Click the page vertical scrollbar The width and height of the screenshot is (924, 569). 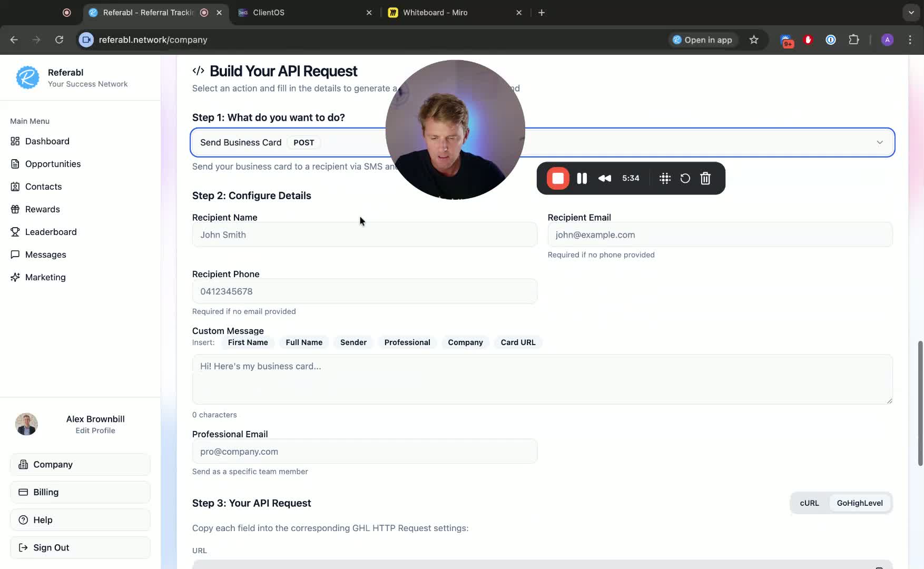click(920, 404)
